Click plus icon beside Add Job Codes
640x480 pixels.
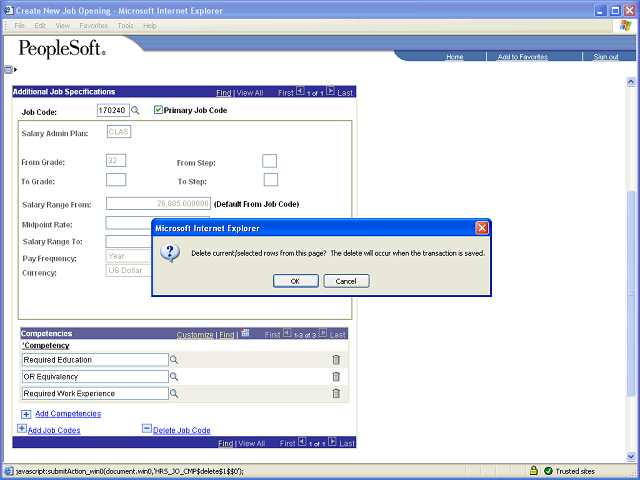pos(22,429)
